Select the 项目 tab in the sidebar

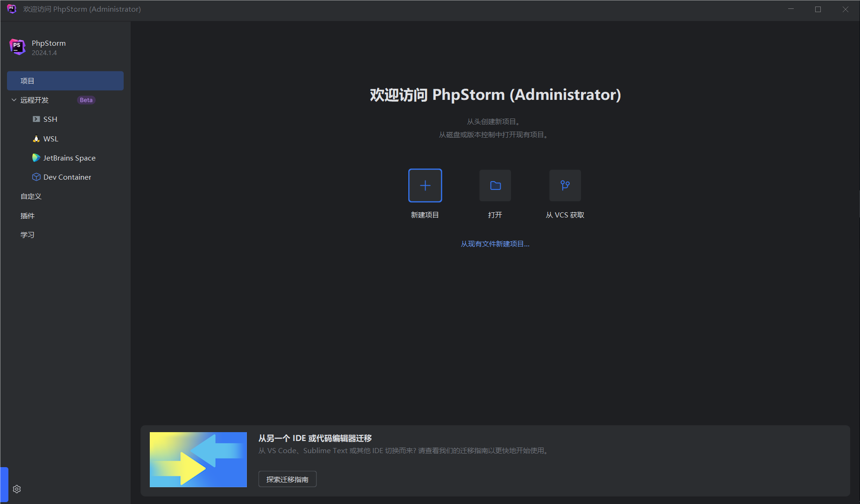pos(65,81)
